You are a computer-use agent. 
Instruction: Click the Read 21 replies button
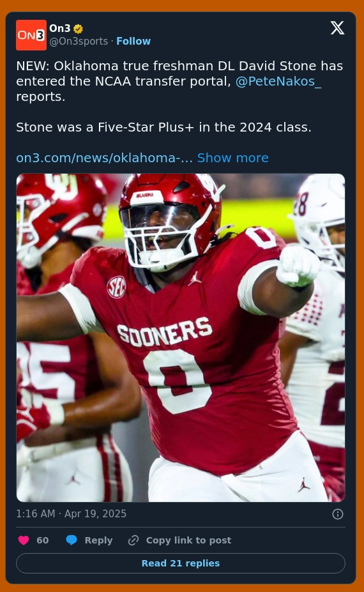pos(181,563)
